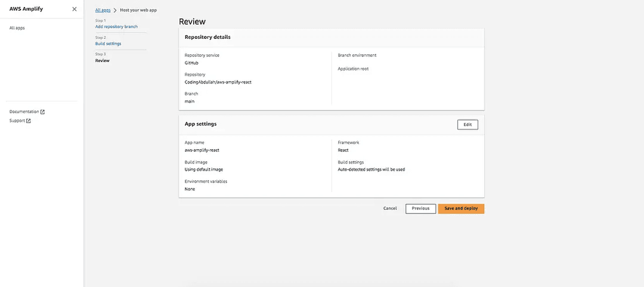The image size is (644, 287).
Task: Close the AWS Amplify sidebar panel
Action: coord(74,9)
